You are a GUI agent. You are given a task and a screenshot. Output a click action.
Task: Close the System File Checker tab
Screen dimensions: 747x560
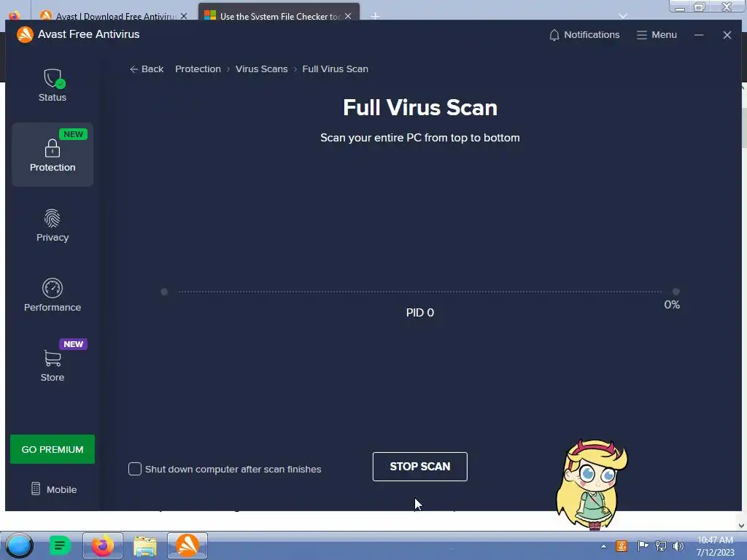point(348,16)
